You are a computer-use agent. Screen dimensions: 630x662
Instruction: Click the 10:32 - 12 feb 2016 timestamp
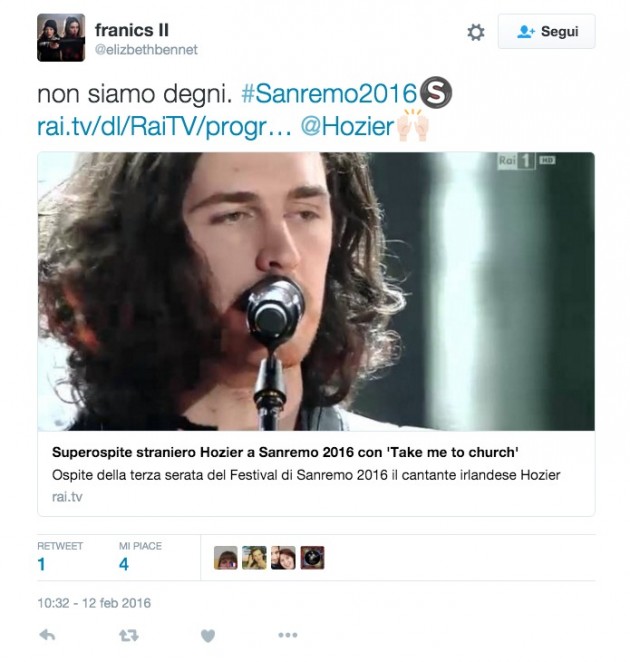(x=94, y=603)
